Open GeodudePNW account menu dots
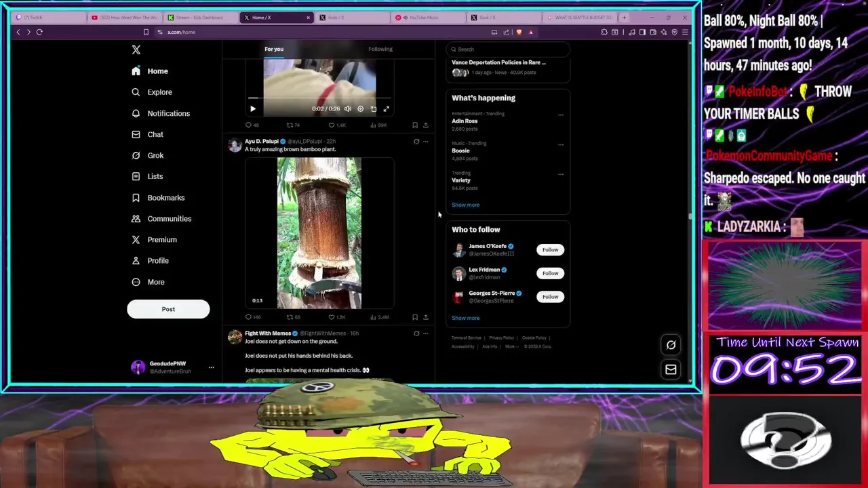This screenshot has width=868, height=488. tap(211, 367)
